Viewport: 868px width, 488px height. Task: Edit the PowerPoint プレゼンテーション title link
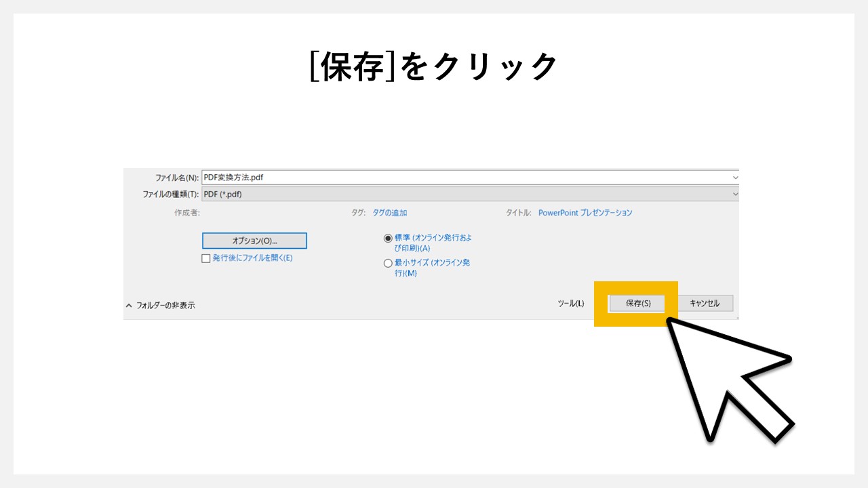(x=585, y=212)
